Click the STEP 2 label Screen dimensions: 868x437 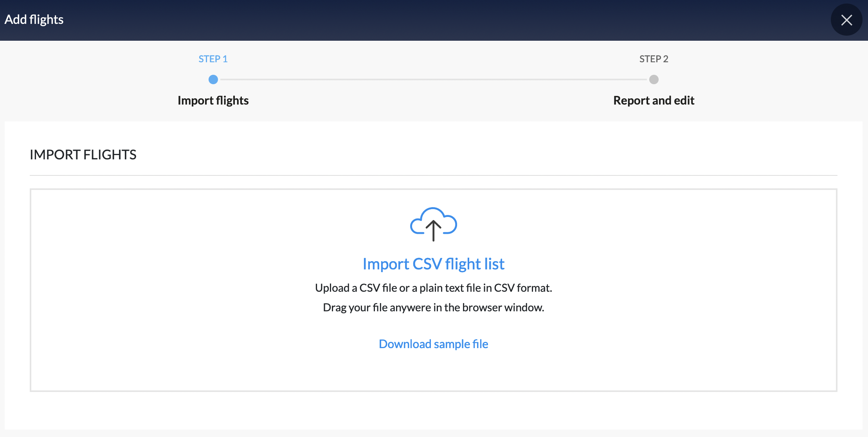(654, 59)
